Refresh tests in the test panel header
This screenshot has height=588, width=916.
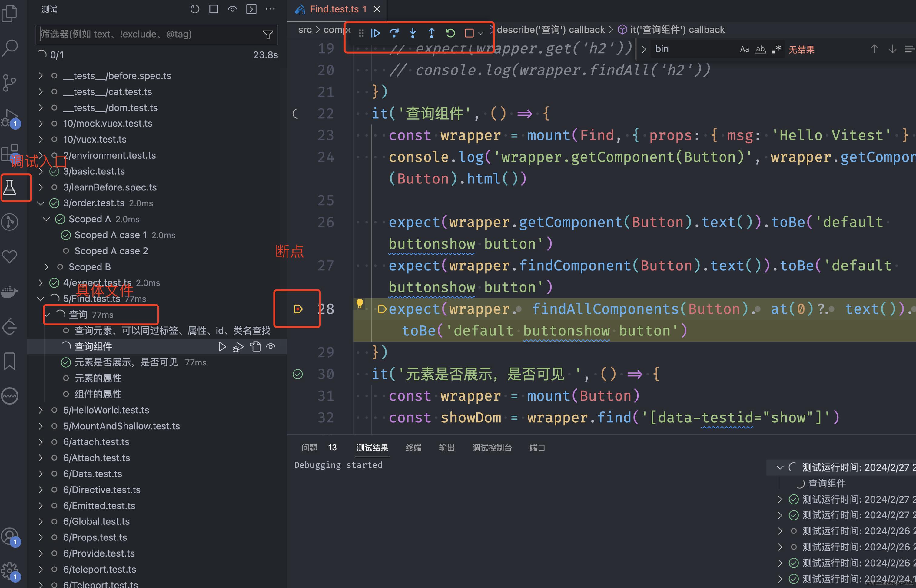click(195, 9)
